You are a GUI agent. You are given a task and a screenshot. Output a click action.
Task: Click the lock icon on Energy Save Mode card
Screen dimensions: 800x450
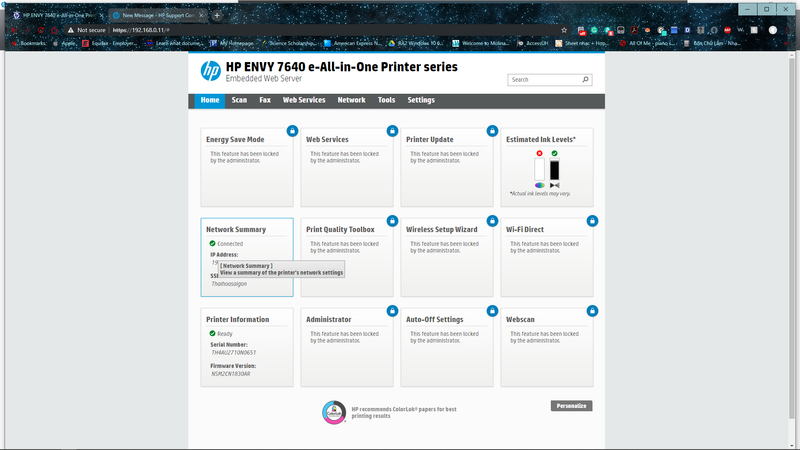click(x=292, y=131)
